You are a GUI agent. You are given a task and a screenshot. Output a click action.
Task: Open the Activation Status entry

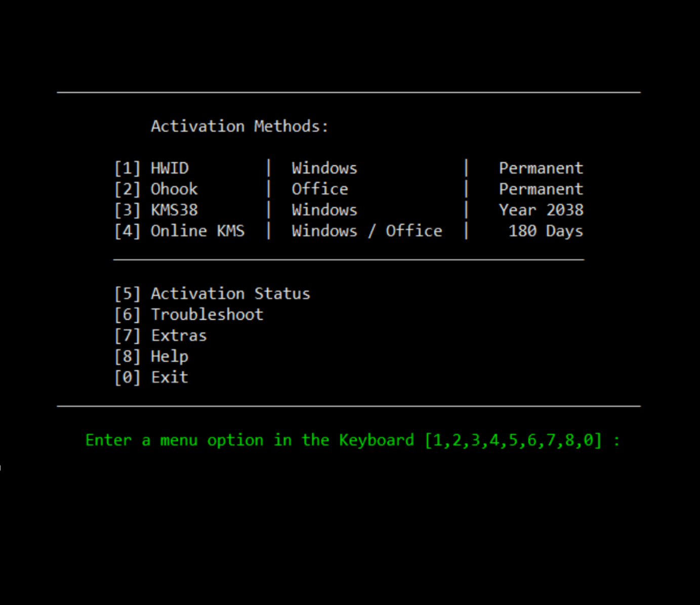pyautogui.click(x=212, y=294)
